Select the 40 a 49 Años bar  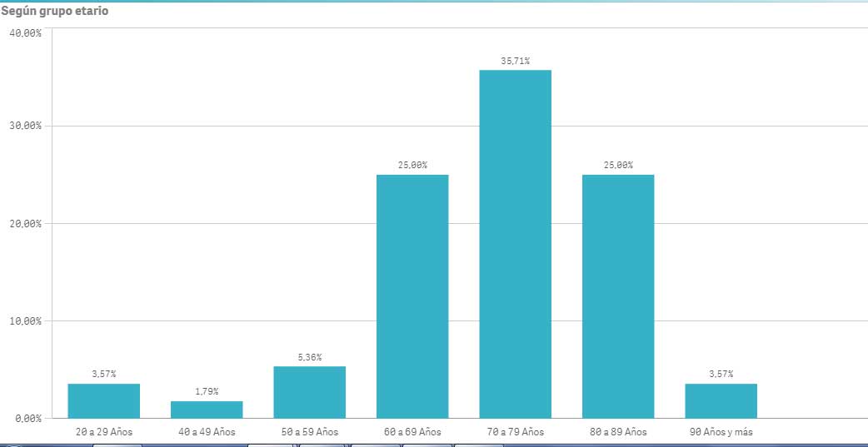tap(207, 410)
